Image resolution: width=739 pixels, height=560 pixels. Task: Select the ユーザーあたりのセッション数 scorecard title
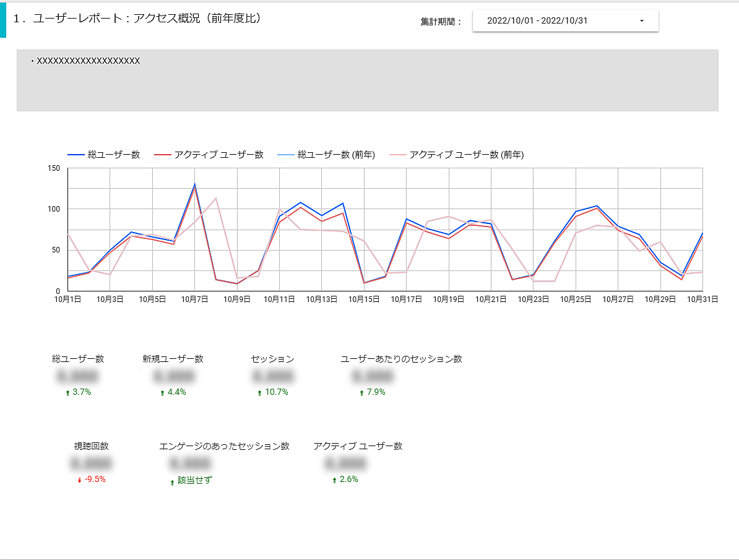click(401, 359)
